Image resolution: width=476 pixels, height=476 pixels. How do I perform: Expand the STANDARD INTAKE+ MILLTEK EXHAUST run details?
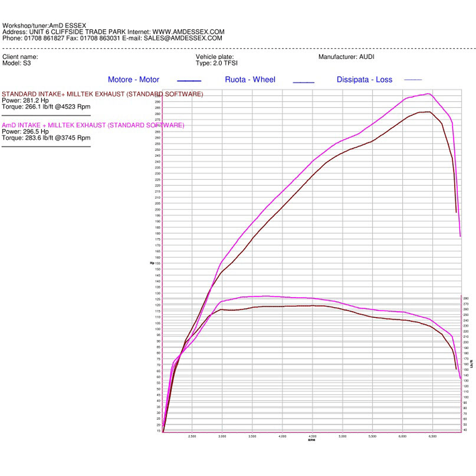[102, 94]
